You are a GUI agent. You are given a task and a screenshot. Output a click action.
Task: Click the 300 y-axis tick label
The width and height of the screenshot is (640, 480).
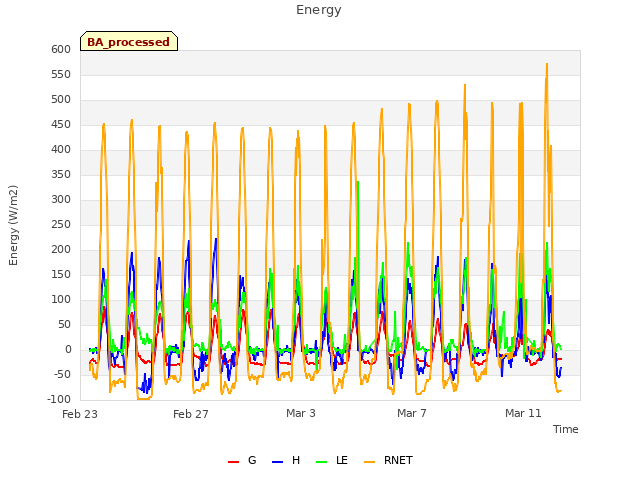(61, 200)
